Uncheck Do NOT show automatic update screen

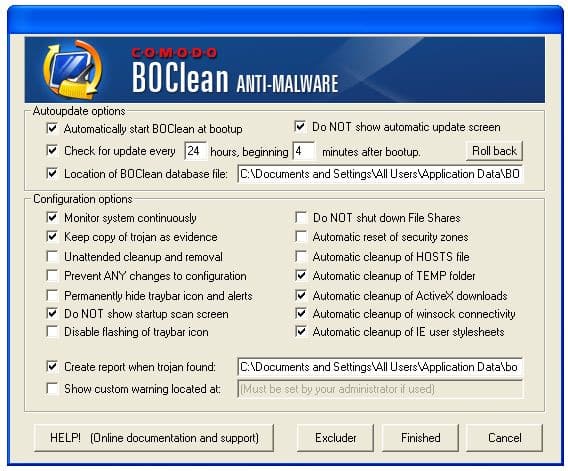pos(300,126)
